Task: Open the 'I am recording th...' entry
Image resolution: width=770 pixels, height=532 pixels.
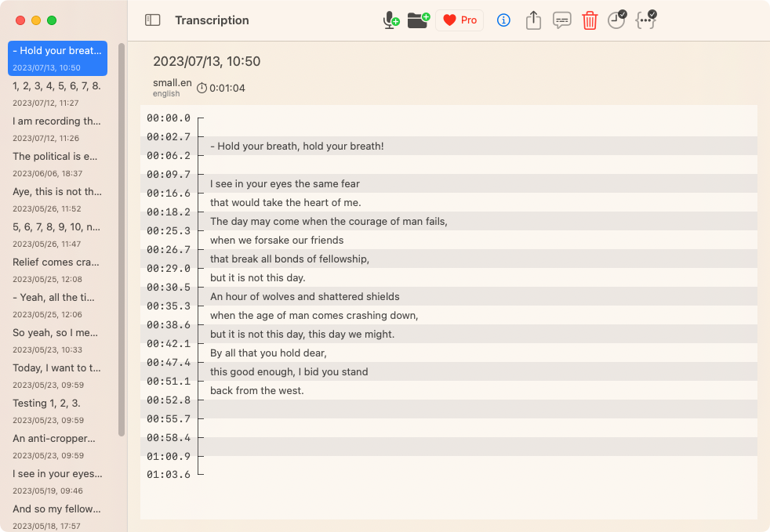Action: point(57,129)
